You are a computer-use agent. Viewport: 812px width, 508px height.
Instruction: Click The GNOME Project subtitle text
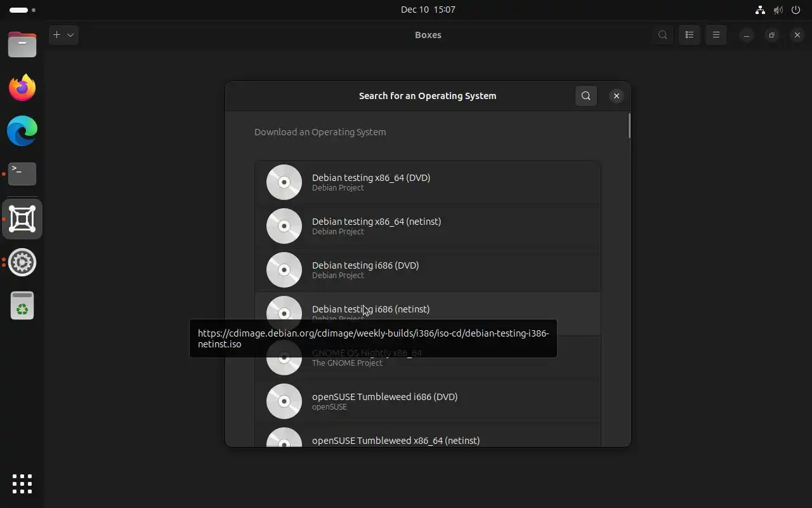[x=347, y=363]
